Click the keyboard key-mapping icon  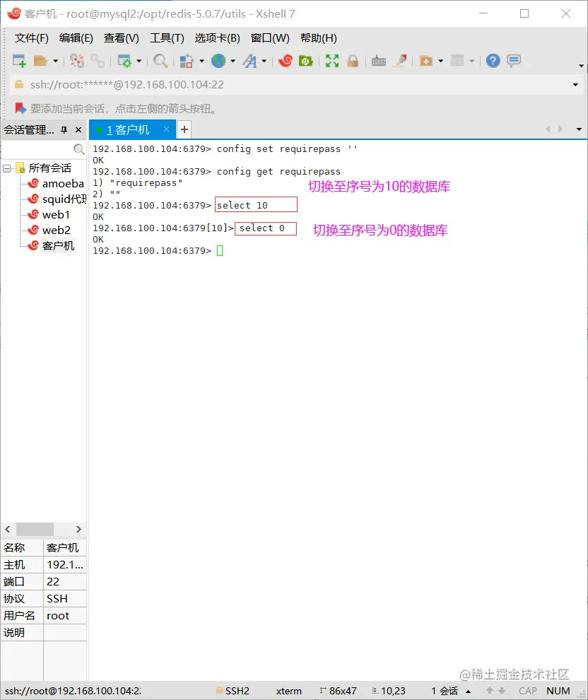[x=378, y=61]
